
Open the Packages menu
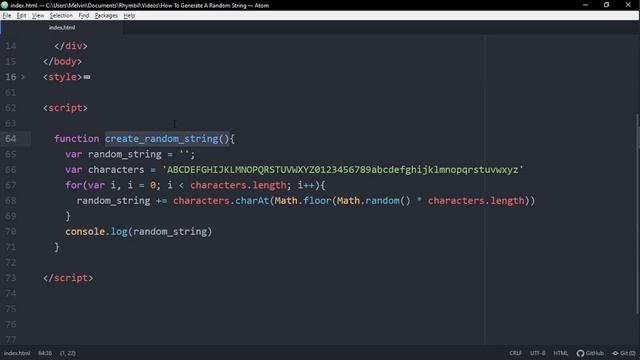[106, 16]
